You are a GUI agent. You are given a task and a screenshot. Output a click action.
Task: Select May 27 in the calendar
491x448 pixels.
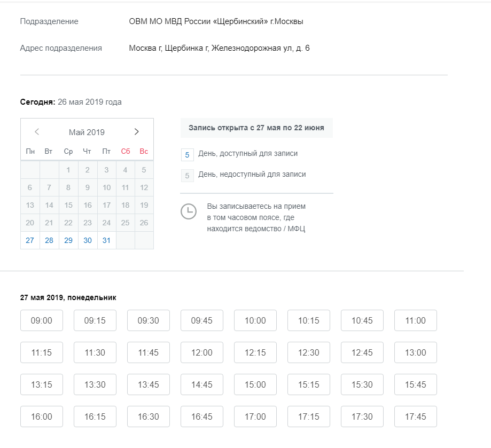coord(30,240)
